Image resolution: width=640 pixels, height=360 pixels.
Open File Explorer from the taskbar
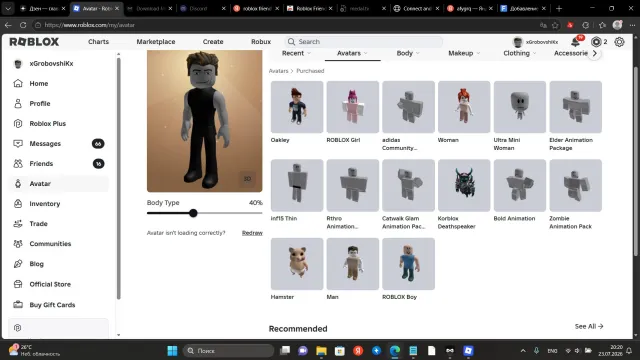(321, 351)
